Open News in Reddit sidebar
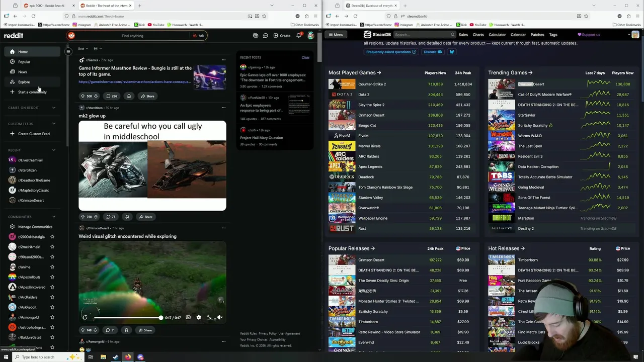 pyautogui.click(x=33, y=72)
